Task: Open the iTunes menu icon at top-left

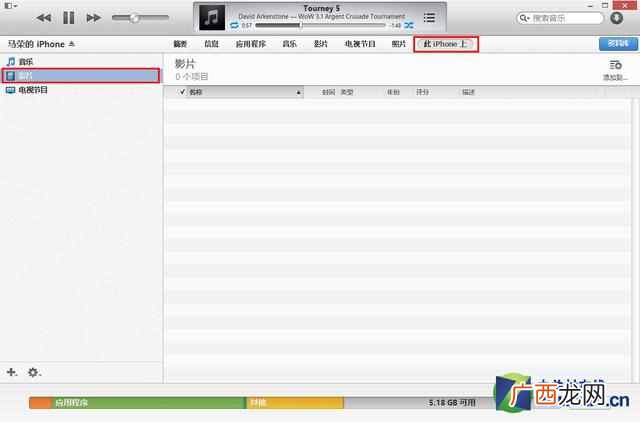Action: (x=11, y=6)
